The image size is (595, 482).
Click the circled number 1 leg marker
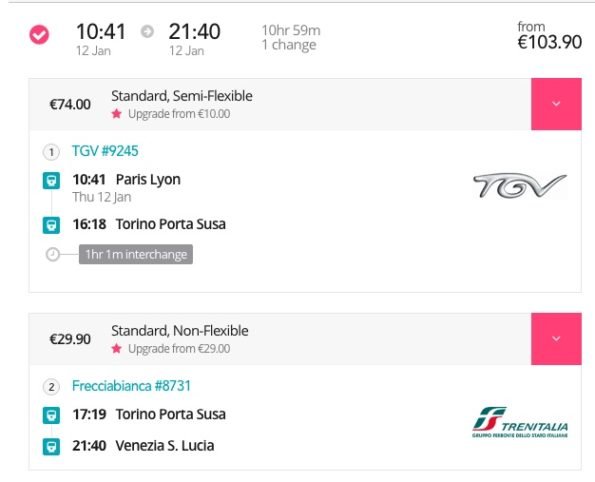coord(51,152)
